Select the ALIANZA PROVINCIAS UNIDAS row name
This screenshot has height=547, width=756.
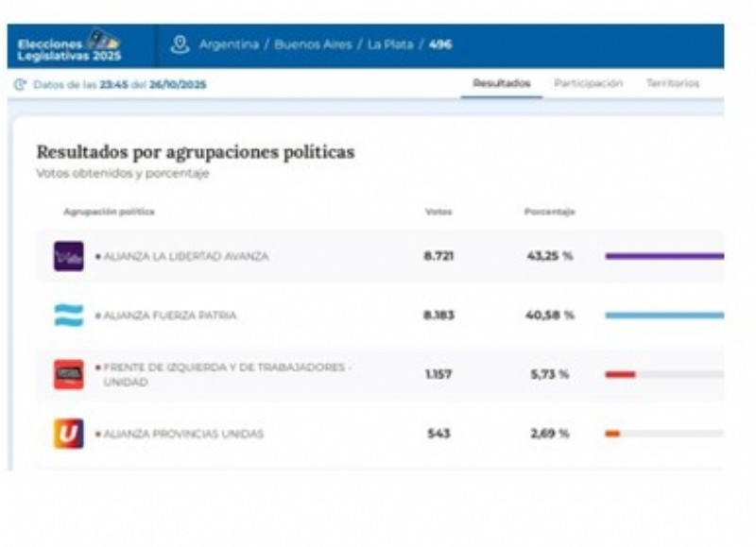(x=183, y=434)
